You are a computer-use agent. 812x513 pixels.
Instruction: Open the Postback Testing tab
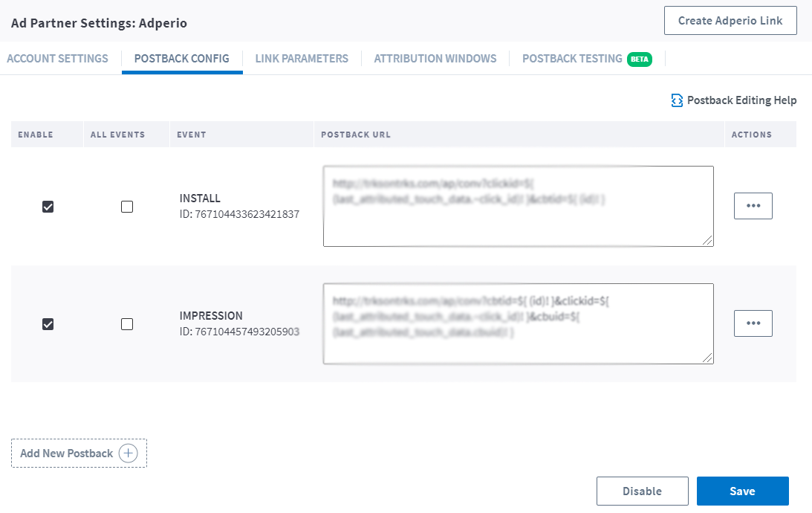tap(572, 59)
